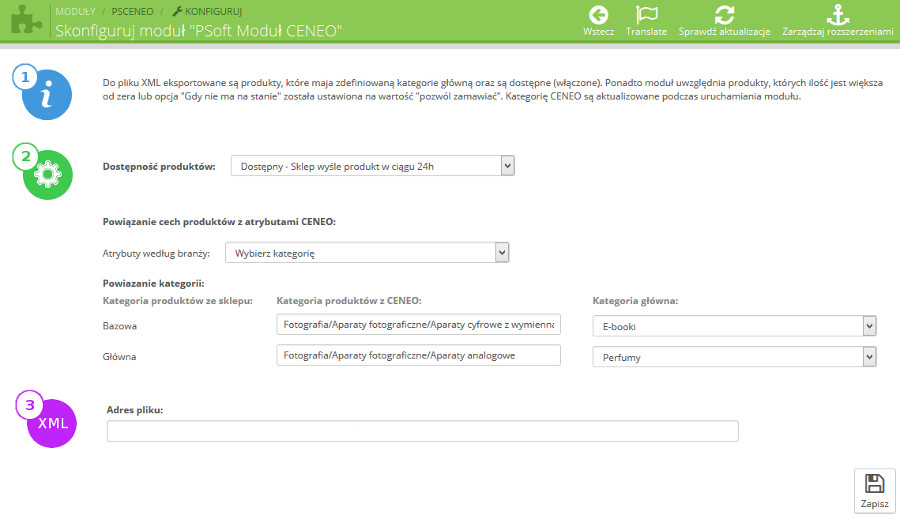Click the 'Powiazanie kategorii:' heading
The image size is (900, 526).
point(153,283)
